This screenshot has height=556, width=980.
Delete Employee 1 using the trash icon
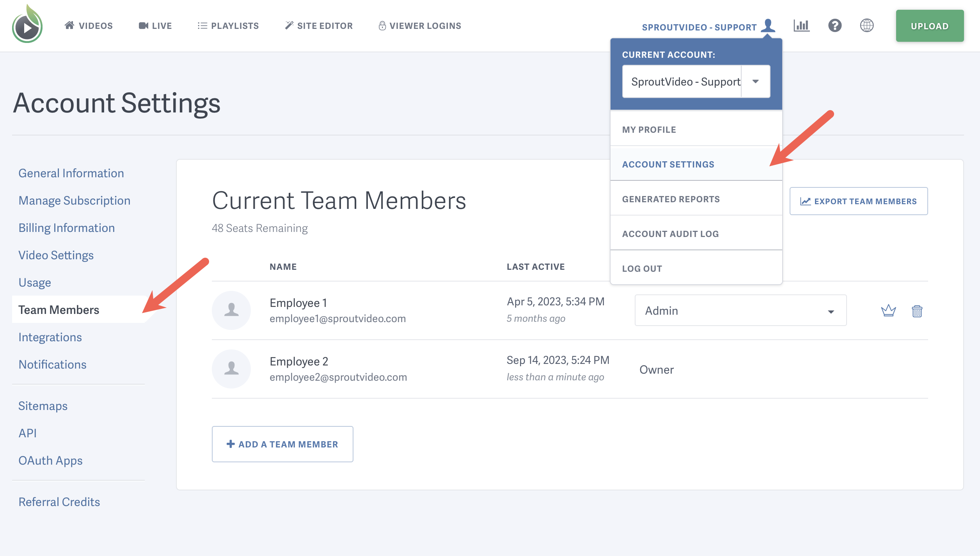click(917, 310)
